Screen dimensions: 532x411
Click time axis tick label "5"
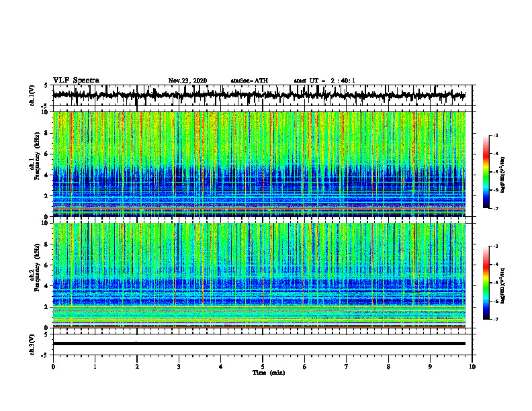point(263,367)
